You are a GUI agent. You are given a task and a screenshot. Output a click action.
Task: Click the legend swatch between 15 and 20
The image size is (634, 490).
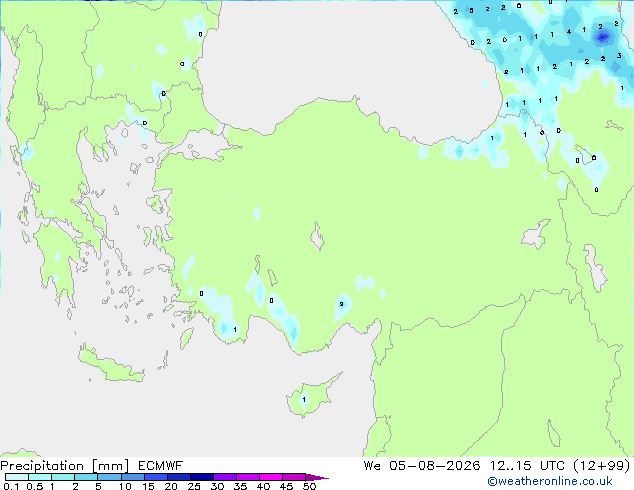tap(155, 477)
